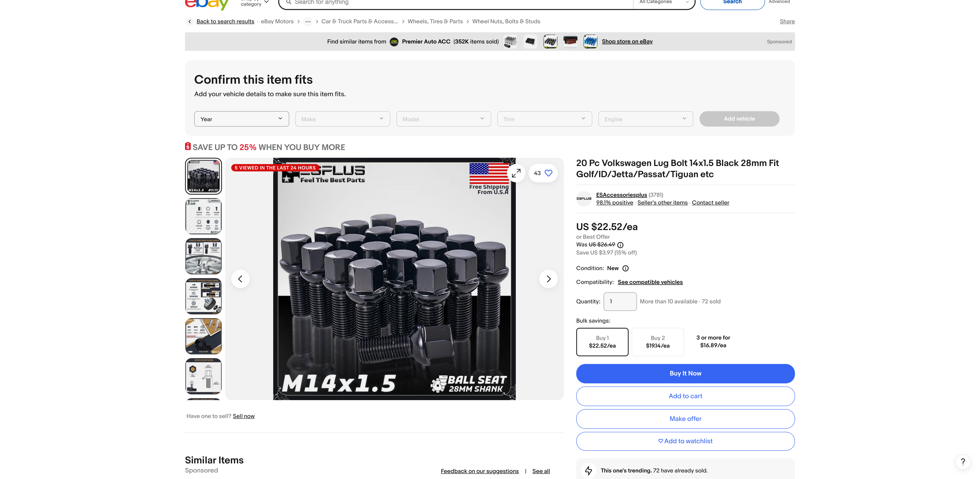980x479 pixels.
Task: Go to Wheels, Tires & Parts breadcrumb
Action: click(435, 22)
